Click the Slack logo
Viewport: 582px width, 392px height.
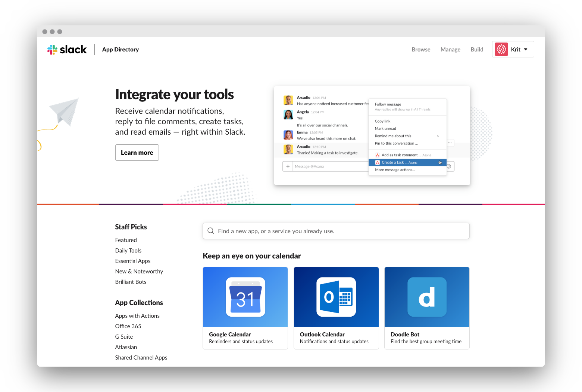coord(67,50)
